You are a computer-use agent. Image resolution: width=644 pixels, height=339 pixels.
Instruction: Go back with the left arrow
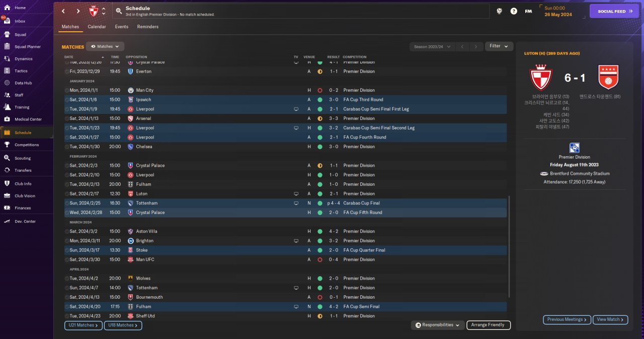(x=63, y=11)
